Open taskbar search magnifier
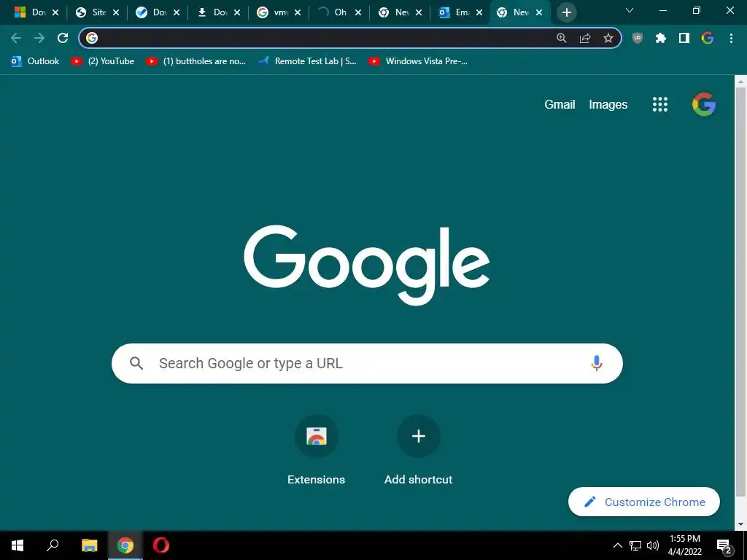This screenshot has width=747, height=560. tap(53, 545)
